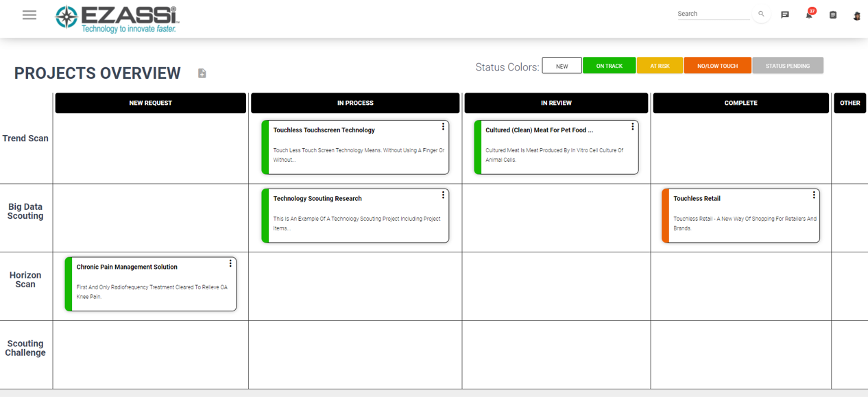Open the hamburger navigation menu
Image resolution: width=868 pixels, height=397 pixels.
click(29, 15)
